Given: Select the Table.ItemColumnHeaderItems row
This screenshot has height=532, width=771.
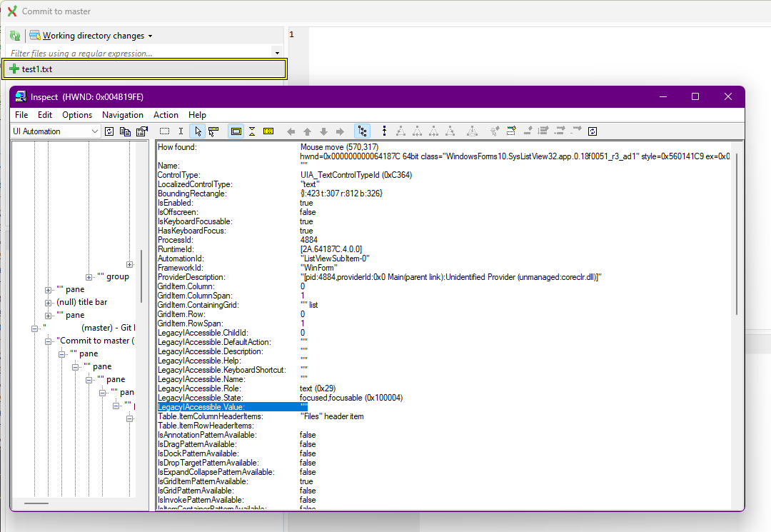Looking at the screenshot, I should click(x=261, y=416).
